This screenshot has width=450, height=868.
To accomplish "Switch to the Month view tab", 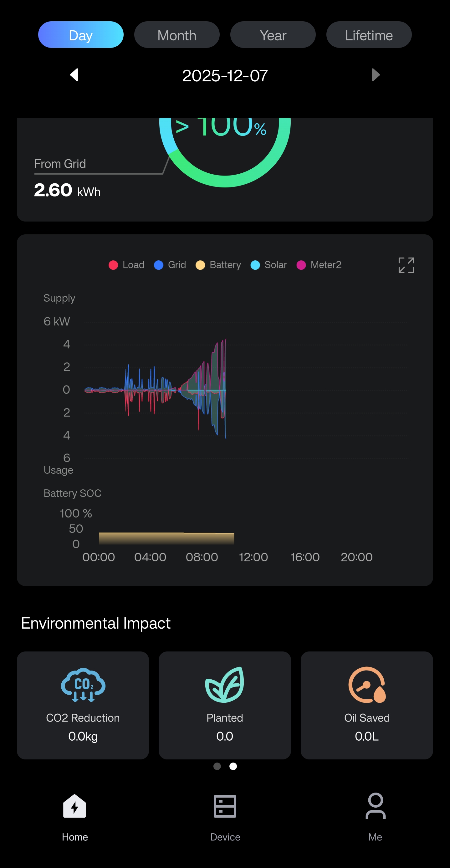I will [176, 35].
